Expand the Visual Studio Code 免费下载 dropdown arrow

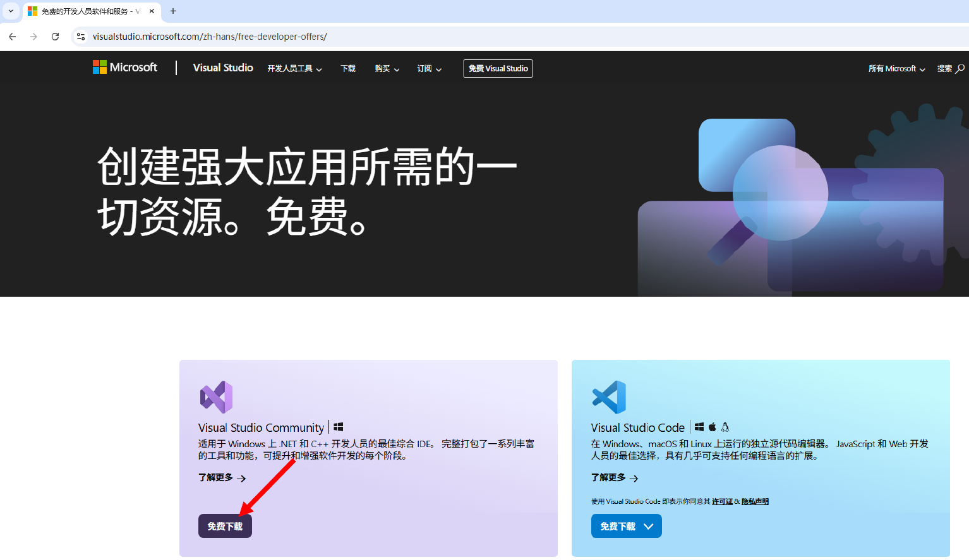click(648, 525)
